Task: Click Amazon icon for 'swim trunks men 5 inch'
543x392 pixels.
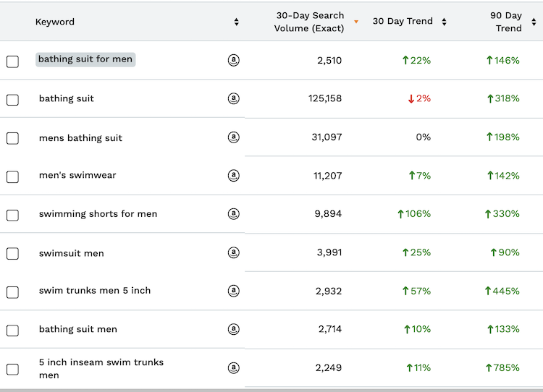Action: 233,291
